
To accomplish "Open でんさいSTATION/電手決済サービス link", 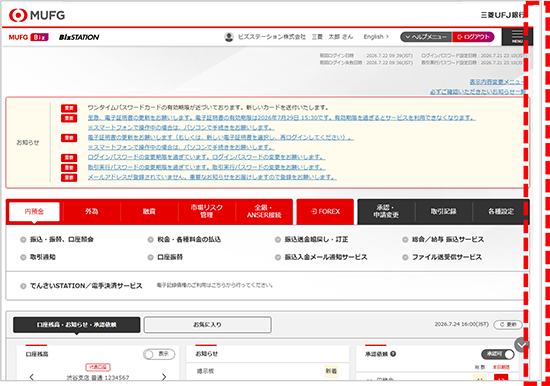I will pyautogui.click(x=86, y=286).
